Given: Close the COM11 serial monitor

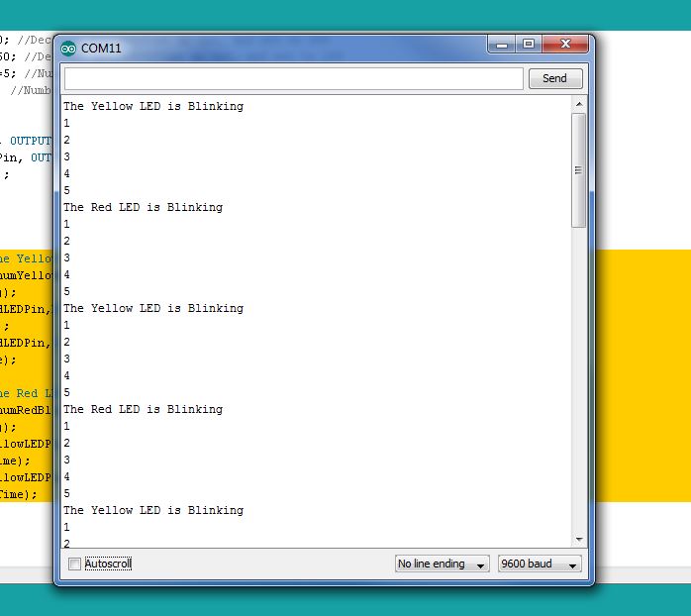Looking at the screenshot, I should tap(565, 45).
